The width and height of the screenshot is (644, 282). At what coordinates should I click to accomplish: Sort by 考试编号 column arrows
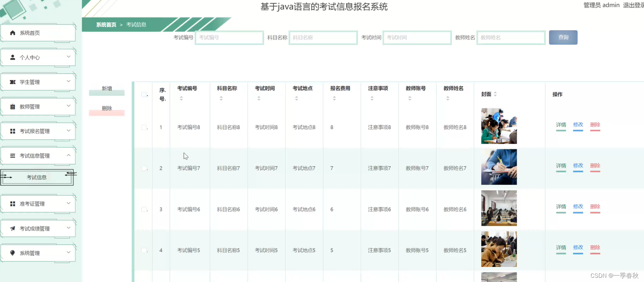(181, 99)
